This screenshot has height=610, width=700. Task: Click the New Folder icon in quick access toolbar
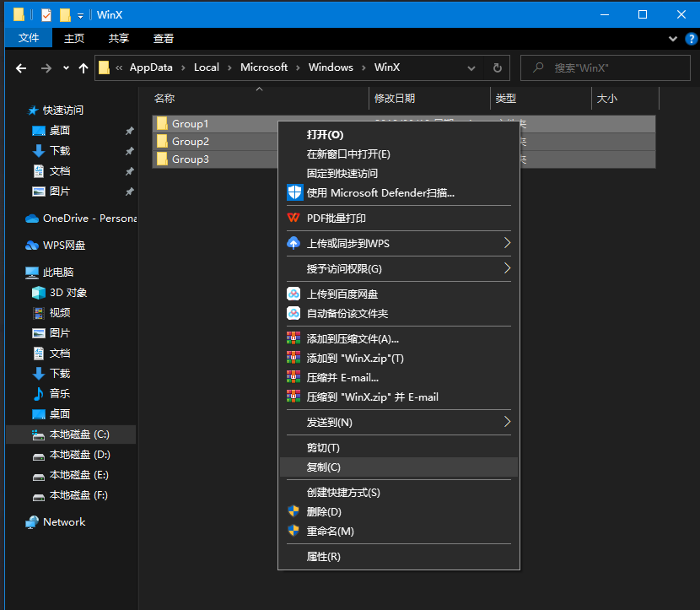65,14
